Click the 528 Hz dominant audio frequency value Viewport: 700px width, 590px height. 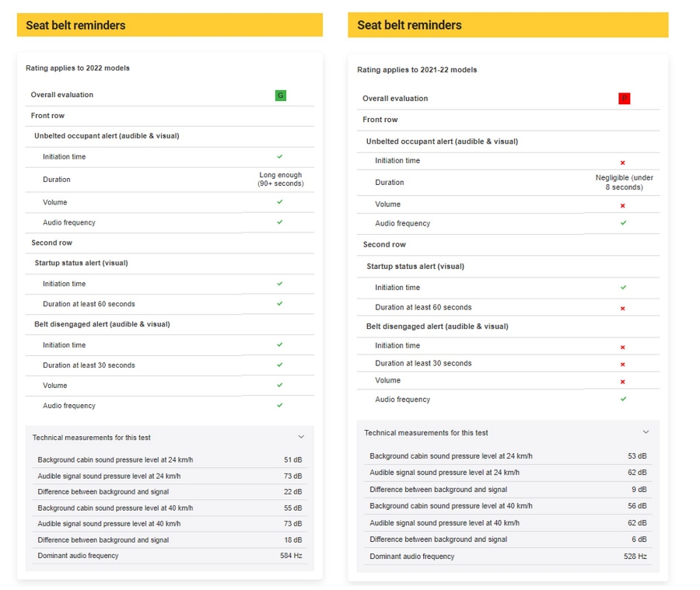pos(635,557)
